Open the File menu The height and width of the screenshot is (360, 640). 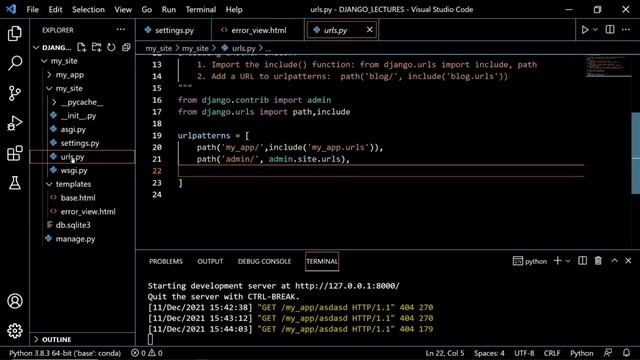coord(32,9)
